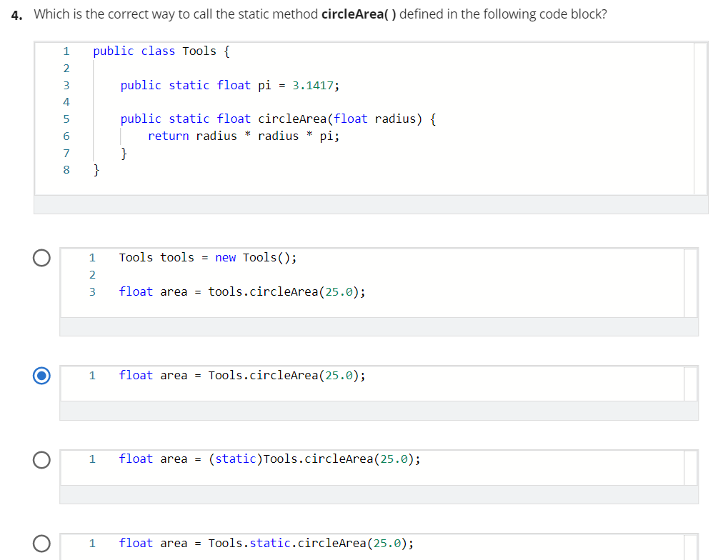The image size is (728, 560).
Task: Click the 'return radius * radius * pi;' line
Action: pos(244,136)
